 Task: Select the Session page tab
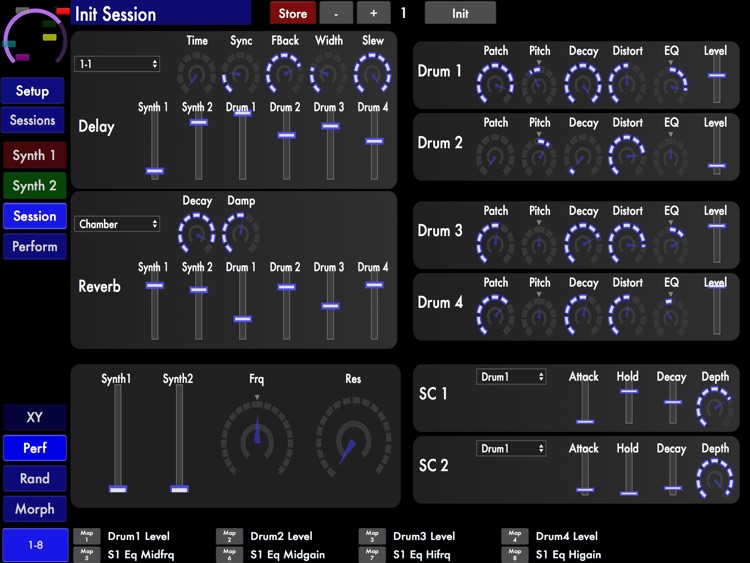(34, 216)
